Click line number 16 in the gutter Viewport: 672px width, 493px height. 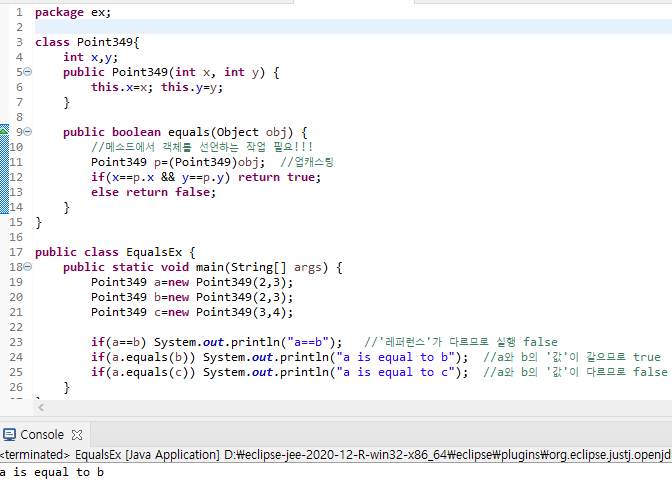16,237
